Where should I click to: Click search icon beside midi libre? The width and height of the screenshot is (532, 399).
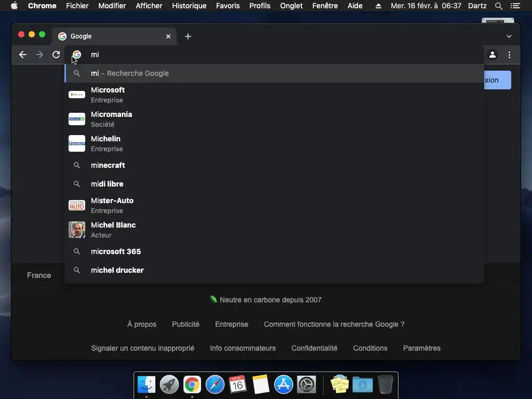[x=77, y=184]
